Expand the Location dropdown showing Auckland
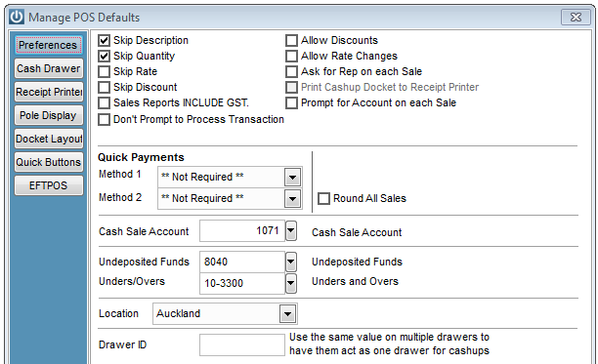598x364 pixels. point(287,313)
